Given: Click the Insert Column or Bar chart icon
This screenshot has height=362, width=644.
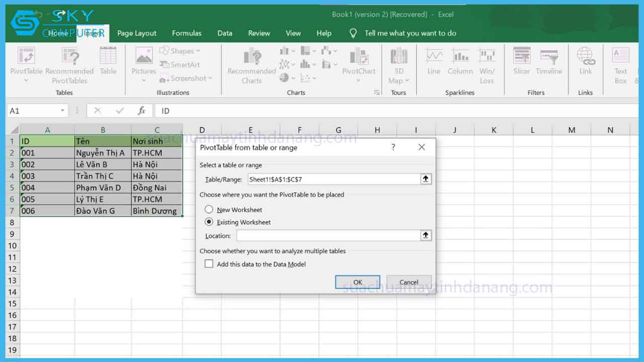Looking at the screenshot, I should tap(287, 51).
